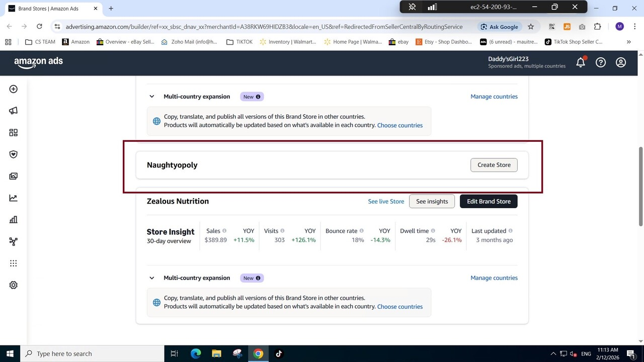Click the Last updated info icon
The image size is (644, 362).
pos(510,231)
